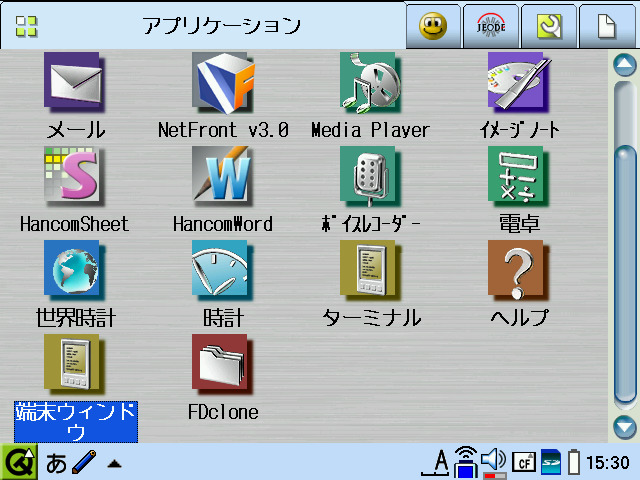Click the Media Player label text
This screenshot has width=640, height=480.
pos(371,130)
